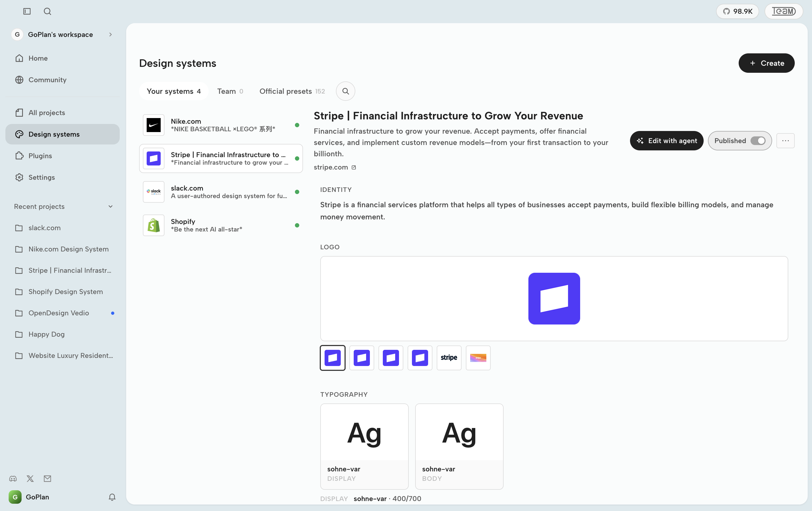Select the slack.com design system
This screenshot has width=812, height=511.
click(x=221, y=192)
